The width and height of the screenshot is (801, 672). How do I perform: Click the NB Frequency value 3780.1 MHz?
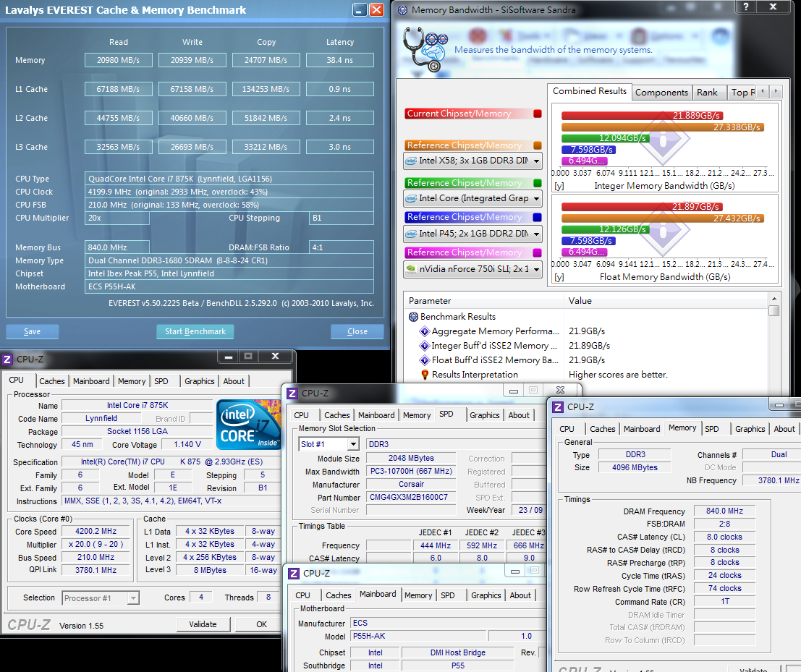772,480
